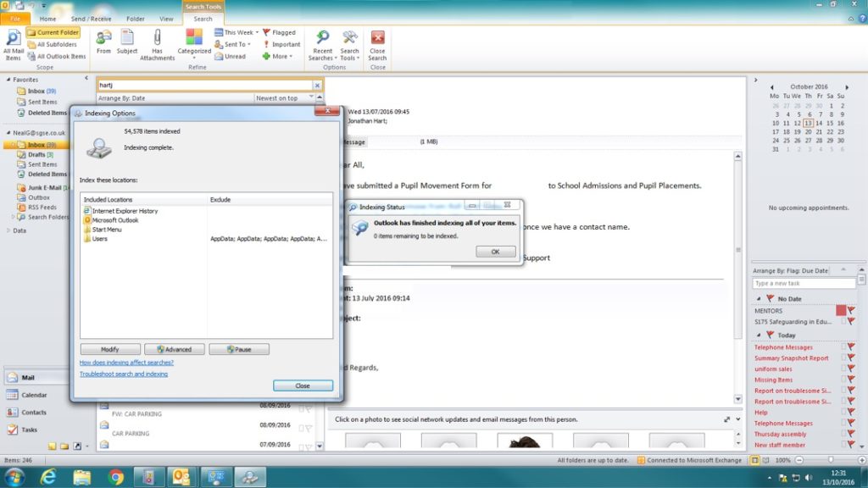Click flag for Summary Snapshot Report task
Image resolution: width=868 pixels, height=488 pixels.
coord(851,358)
